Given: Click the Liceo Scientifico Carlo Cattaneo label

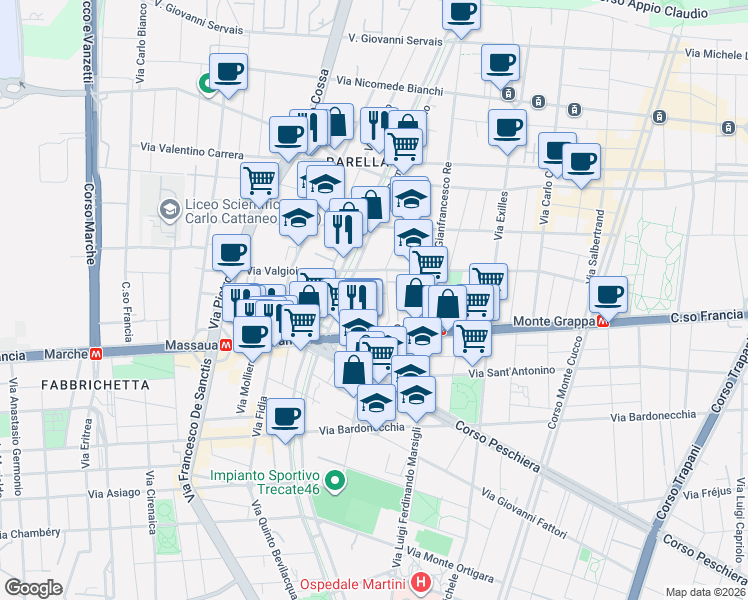Looking at the screenshot, I should click(x=232, y=211).
